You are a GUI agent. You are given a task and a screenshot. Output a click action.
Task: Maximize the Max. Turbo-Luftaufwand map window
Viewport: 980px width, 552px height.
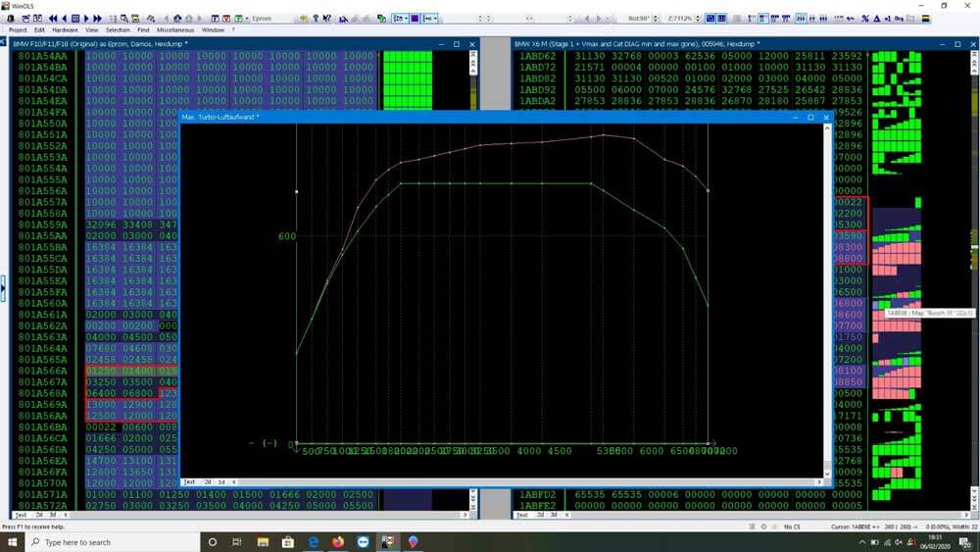coord(810,117)
